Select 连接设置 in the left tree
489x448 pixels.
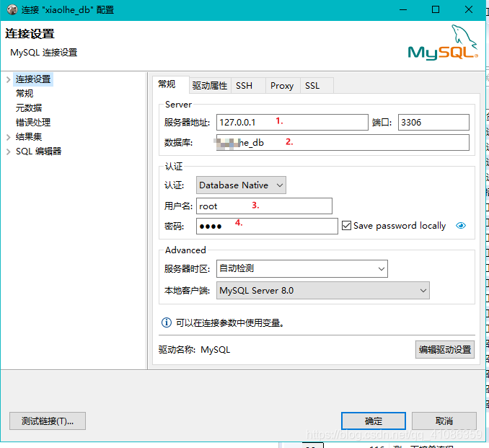(33, 79)
